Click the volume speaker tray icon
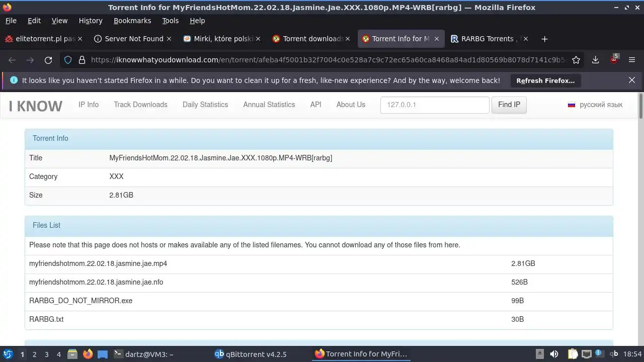The image size is (644, 362). pyautogui.click(x=554, y=354)
